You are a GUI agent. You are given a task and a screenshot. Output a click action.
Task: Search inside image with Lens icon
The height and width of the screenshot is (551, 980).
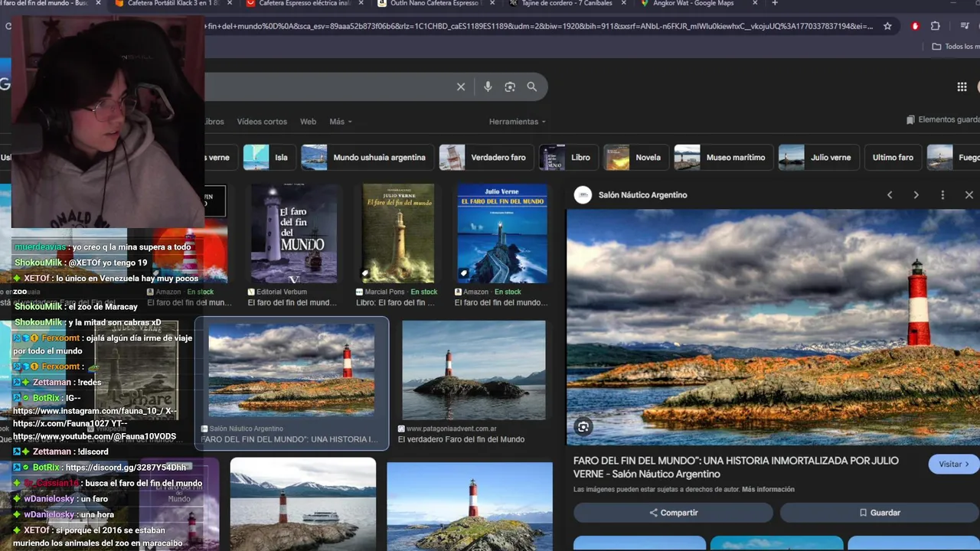click(583, 427)
